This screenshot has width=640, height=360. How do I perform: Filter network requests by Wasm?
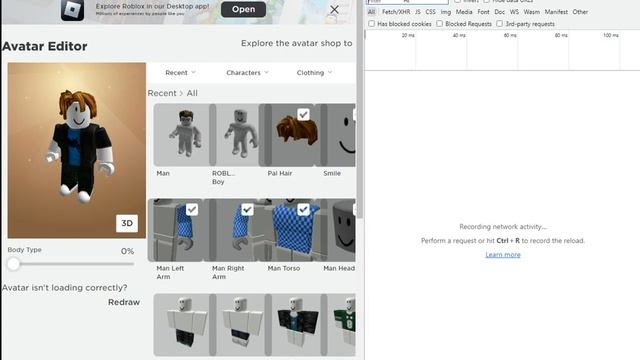pyautogui.click(x=531, y=12)
